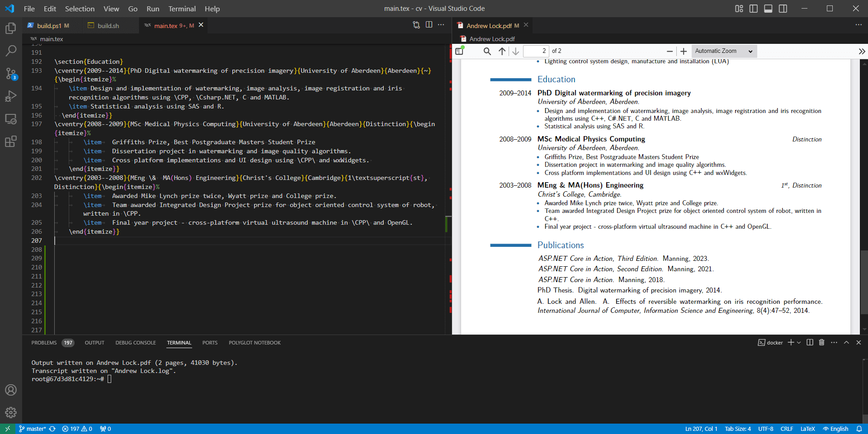Viewport: 868px width, 434px height.
Task: Create a new terminal with plus icon
Action: [791, 343]
